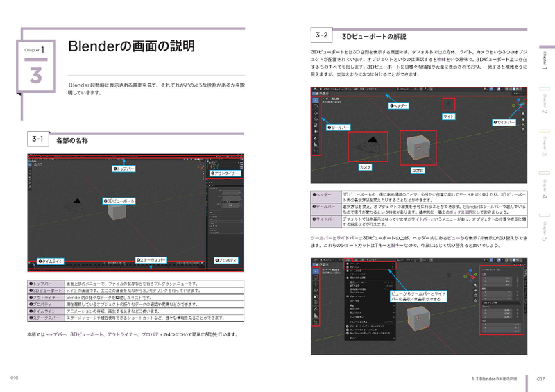Switch to solid shading in labeled viewport header
The width and height of the screenshot is (555, 392).
coord(514,89)
